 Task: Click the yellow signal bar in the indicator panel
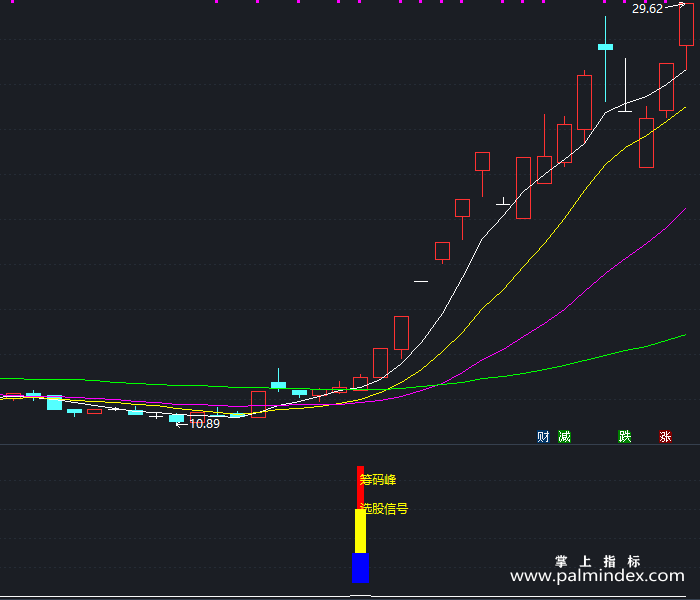click(360, 531)
